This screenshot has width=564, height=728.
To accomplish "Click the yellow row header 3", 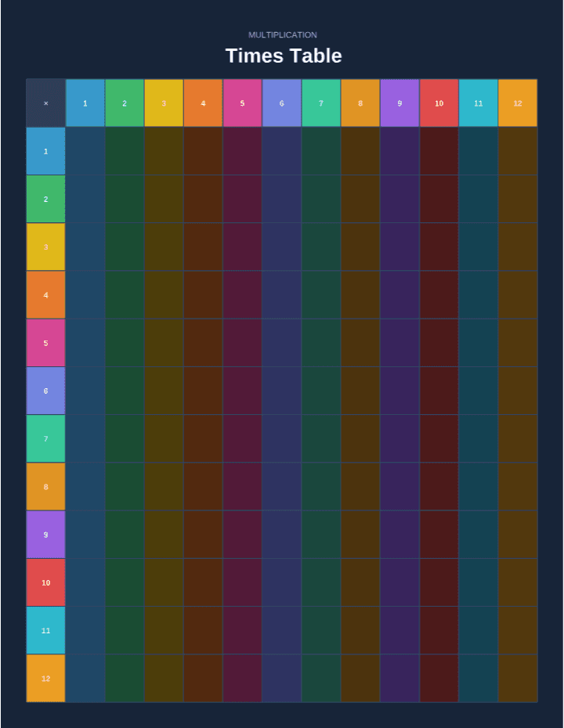I will 45,247.
